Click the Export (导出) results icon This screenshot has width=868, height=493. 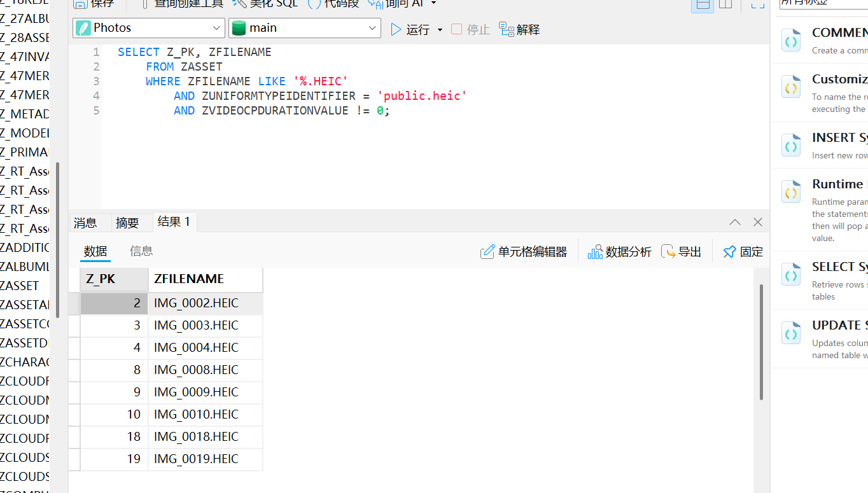681,252
